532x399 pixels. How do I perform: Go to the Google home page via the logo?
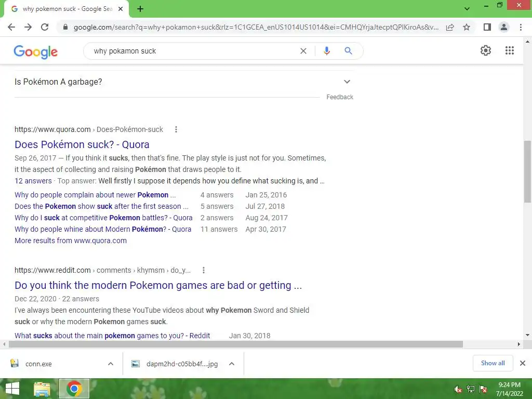(x=36, y=51)
